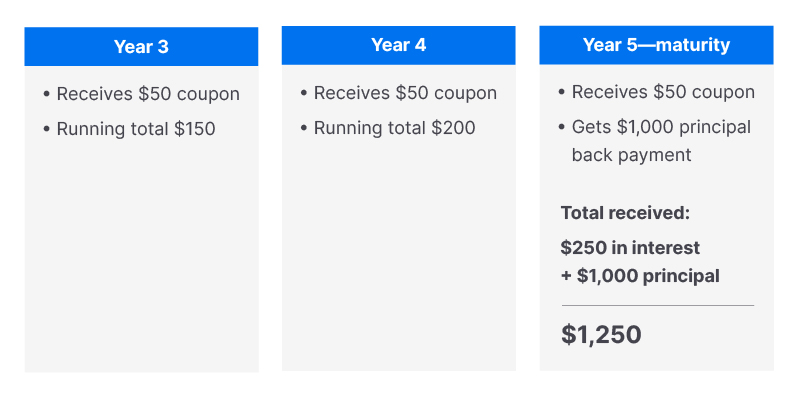Click empty gray area of Year 4 card
The height and width of the screenshot is (400, 800).
point(398,260)
